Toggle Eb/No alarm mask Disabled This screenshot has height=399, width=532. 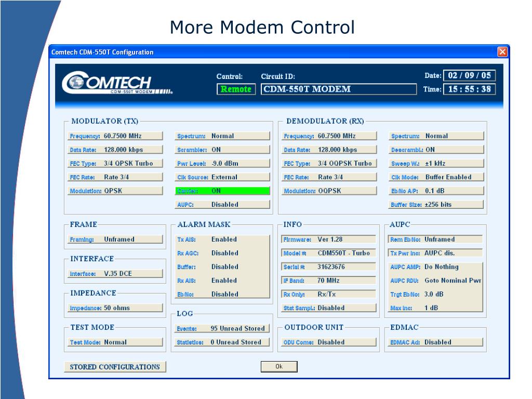(222, 295)
